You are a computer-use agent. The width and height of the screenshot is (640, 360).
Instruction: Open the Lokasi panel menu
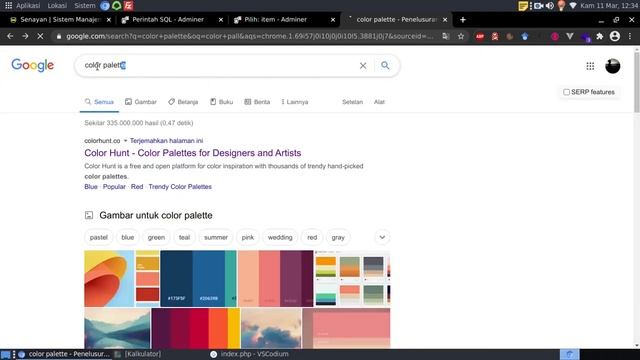point(57,6)
